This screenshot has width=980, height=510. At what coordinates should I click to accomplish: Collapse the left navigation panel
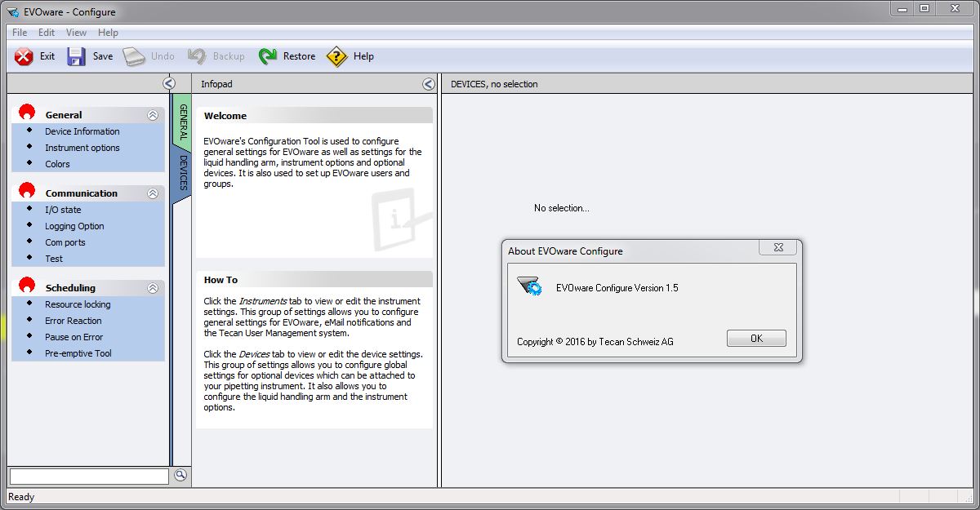pos(169,83)
